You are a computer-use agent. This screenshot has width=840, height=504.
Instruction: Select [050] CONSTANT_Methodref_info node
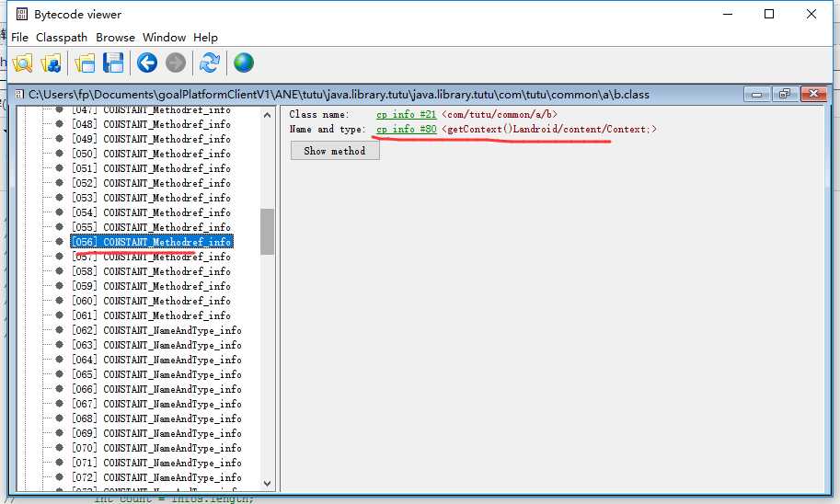[x=151, y=154]
